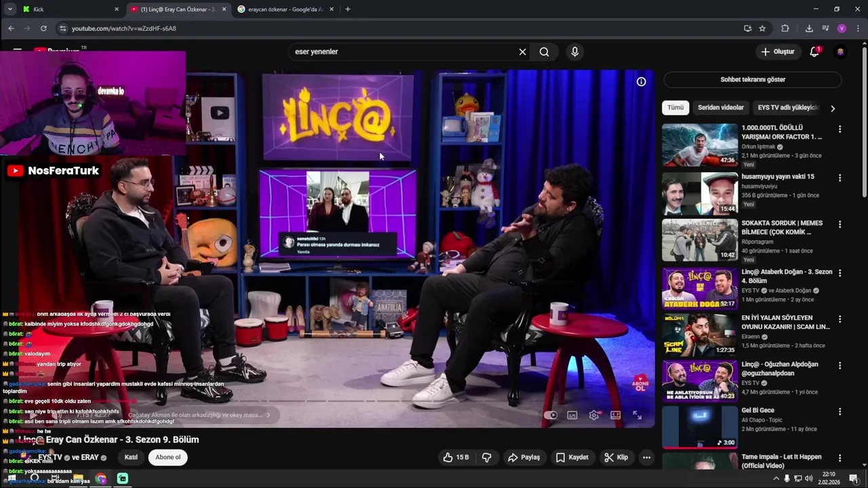Share the video via Paylaş

(524, 457)
